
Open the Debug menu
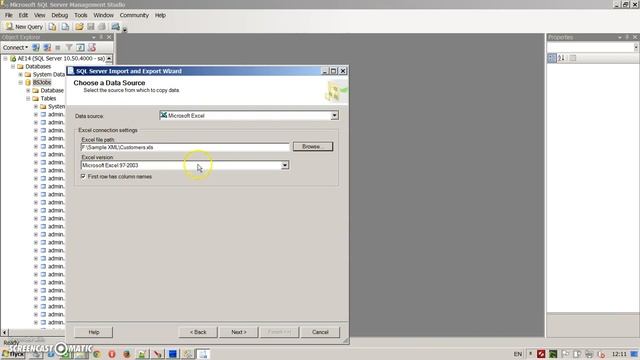point(60,15)
